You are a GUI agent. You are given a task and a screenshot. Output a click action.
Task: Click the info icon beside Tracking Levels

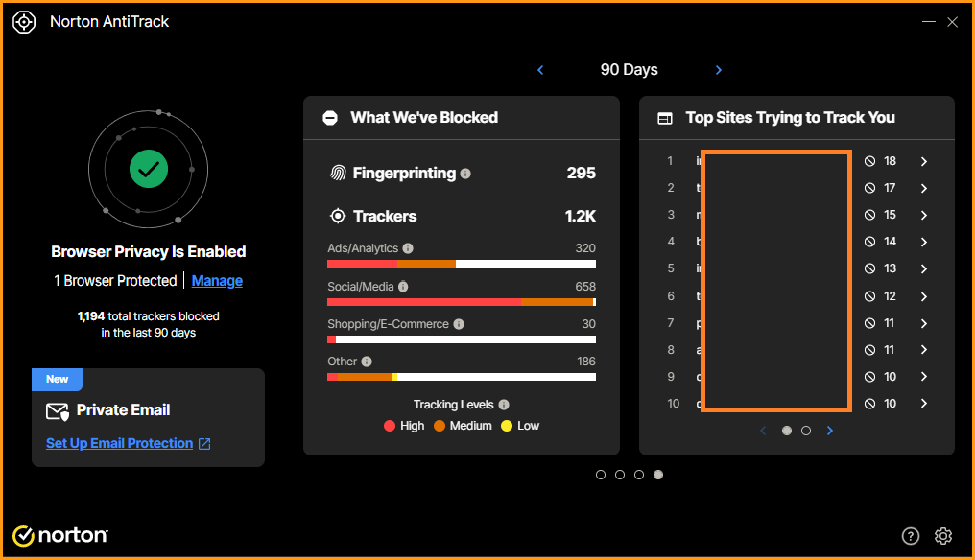(504, 405)
